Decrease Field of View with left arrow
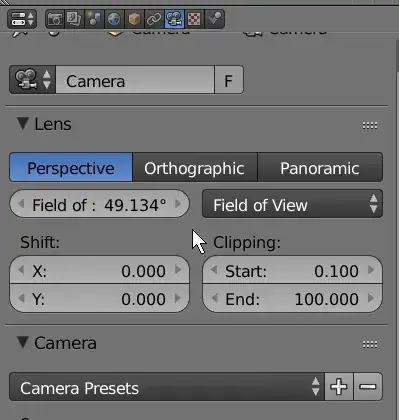Image resolution: width=399 pixels, height=420 pixels. coord(21,203)
